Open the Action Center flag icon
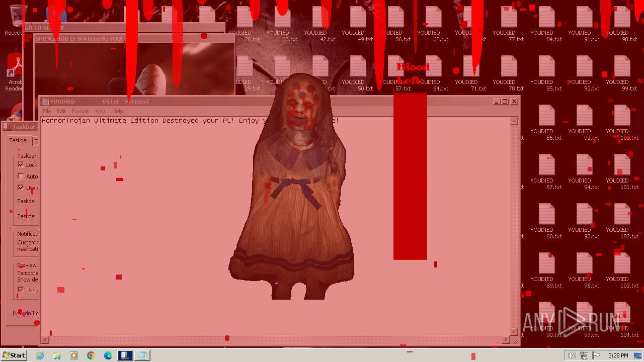 (x=596, y=355)
